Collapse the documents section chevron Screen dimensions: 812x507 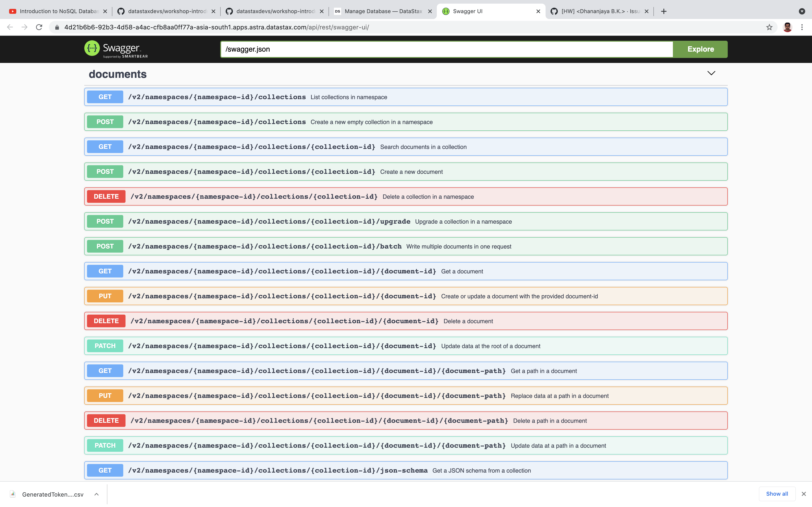711,73
